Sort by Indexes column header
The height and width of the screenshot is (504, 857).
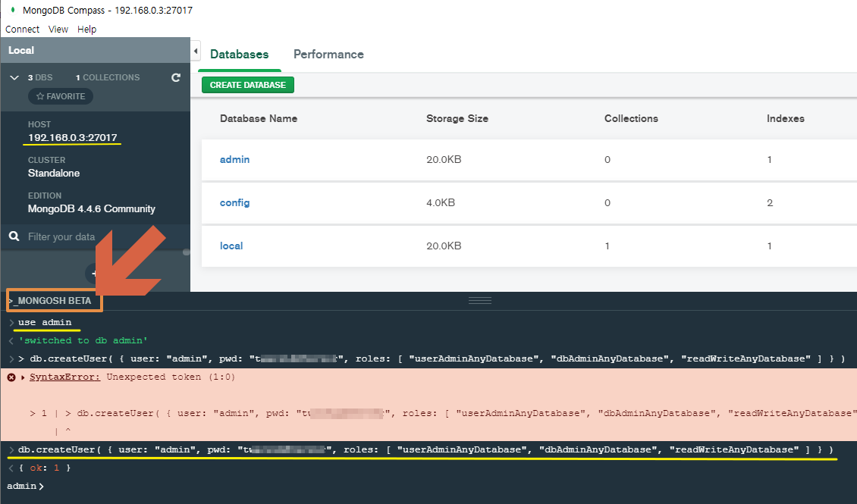(786, 118)
